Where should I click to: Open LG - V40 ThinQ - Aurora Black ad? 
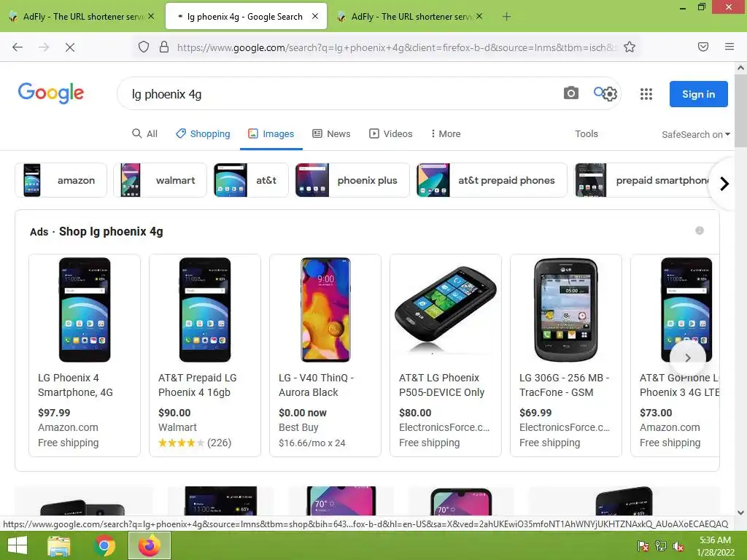click(325, 355)
